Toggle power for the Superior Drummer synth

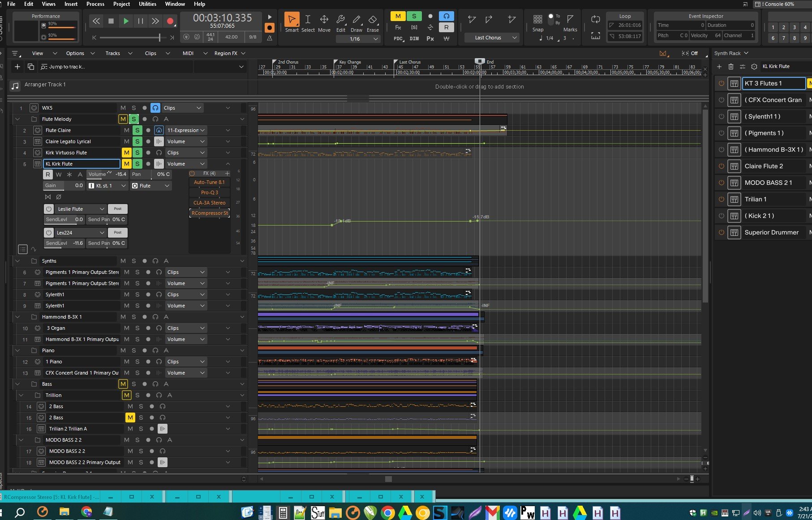point(722,232)
